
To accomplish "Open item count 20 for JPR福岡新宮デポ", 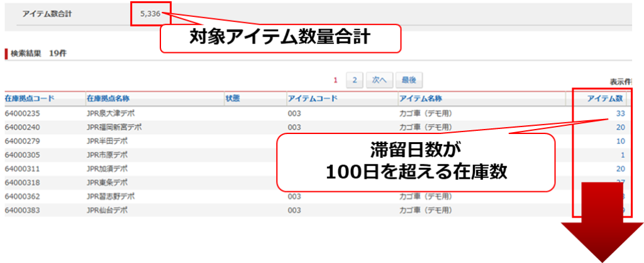I will tap(620, 127).
